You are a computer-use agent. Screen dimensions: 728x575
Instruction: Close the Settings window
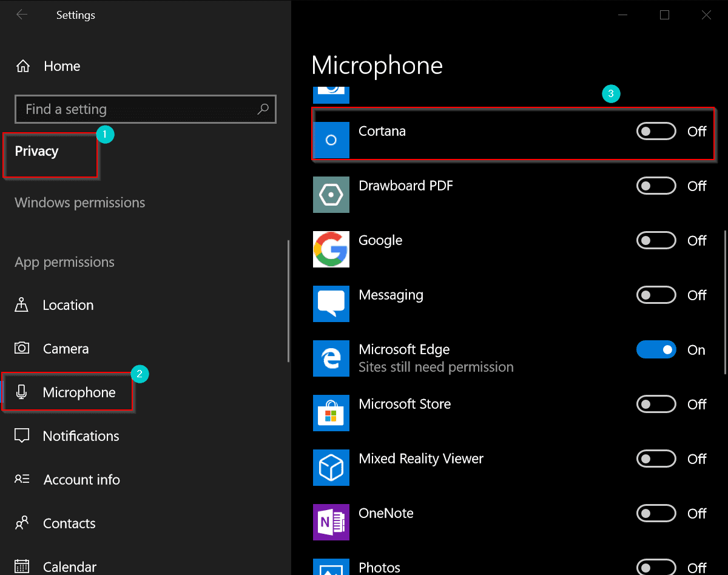(x=707, y=15)
